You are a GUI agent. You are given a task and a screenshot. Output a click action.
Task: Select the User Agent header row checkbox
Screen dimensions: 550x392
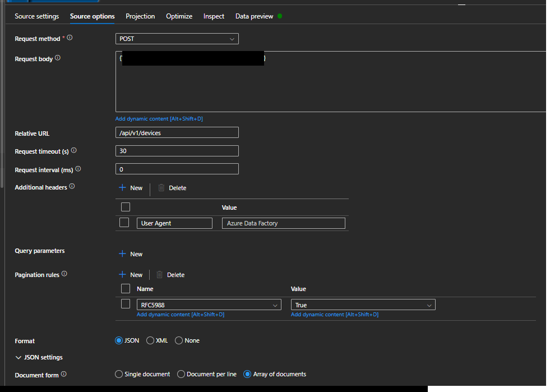(x=124, y=223)
